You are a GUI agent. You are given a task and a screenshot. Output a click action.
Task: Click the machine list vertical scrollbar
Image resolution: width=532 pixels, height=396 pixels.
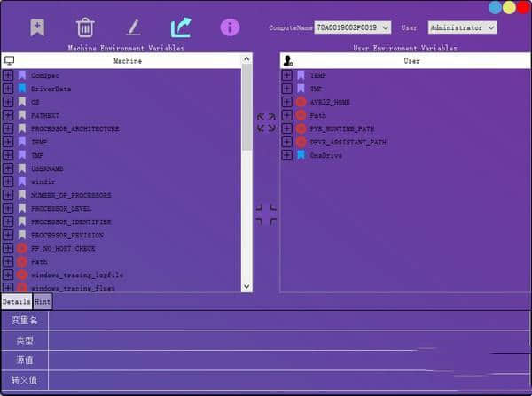click(x=246, y=177)
